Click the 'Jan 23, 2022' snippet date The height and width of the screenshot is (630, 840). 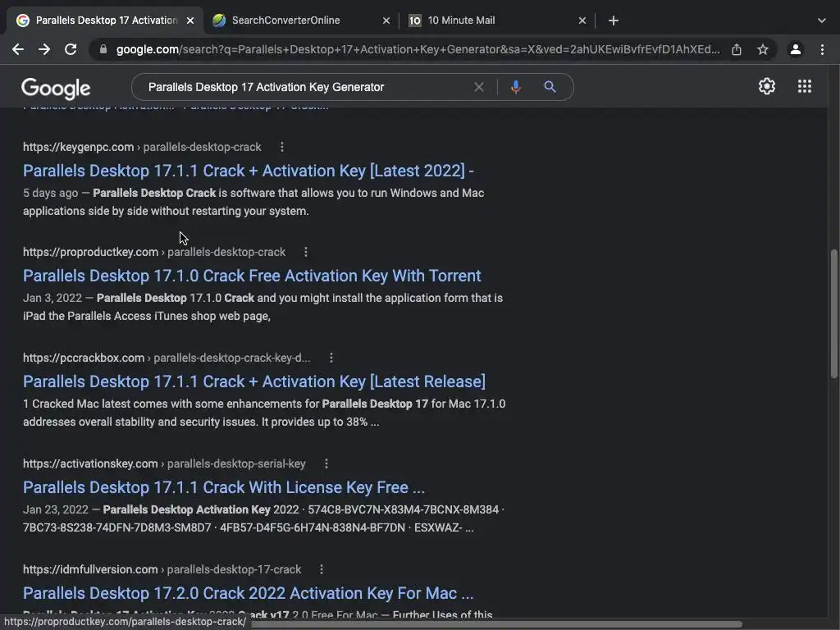[56, 509]
